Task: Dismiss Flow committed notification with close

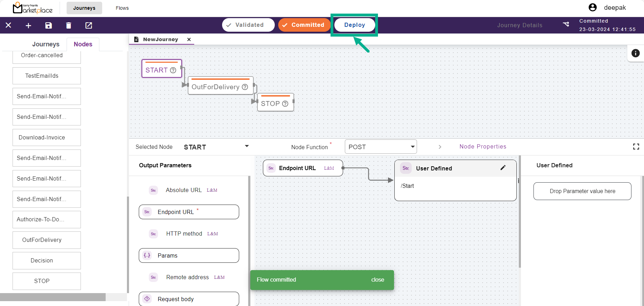Action: (377, 280)
